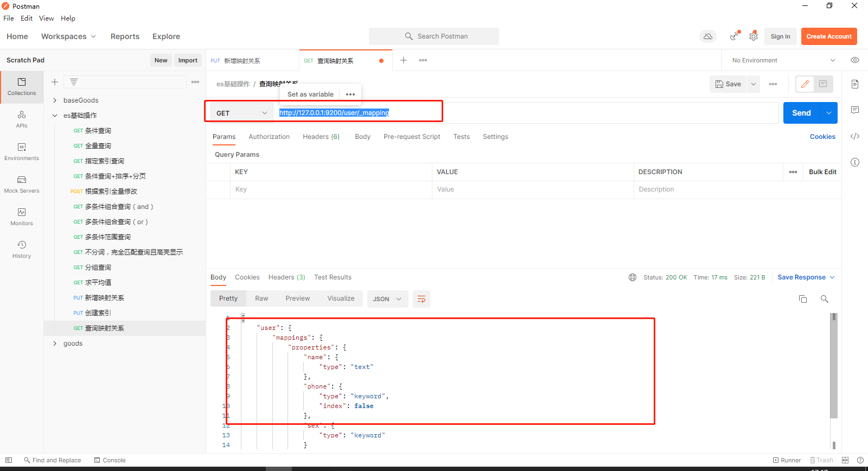Viewport: 868px width, 471px height.
Task: Open the Monitors sidebar panel
Action: (x=22, y=217)
